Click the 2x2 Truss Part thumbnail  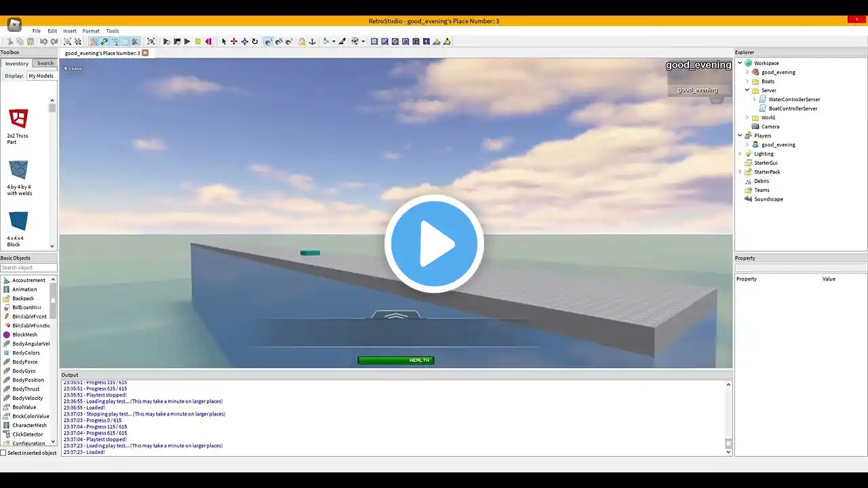point(18,119)
